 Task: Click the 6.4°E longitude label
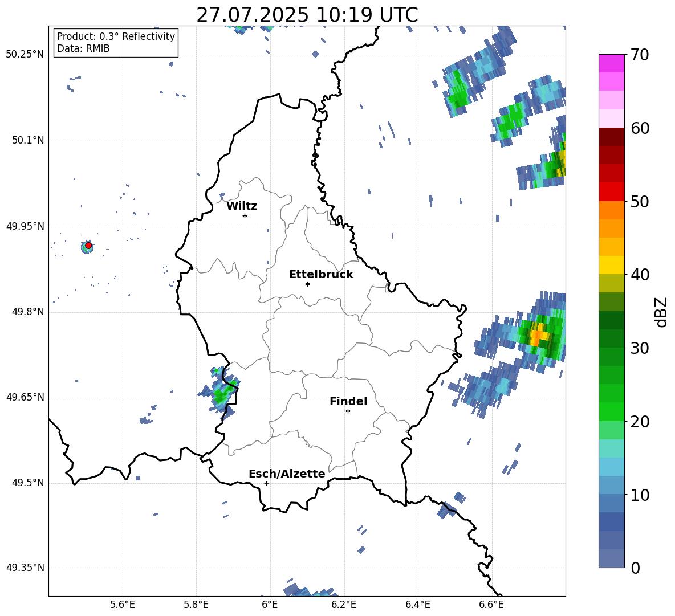417,605
